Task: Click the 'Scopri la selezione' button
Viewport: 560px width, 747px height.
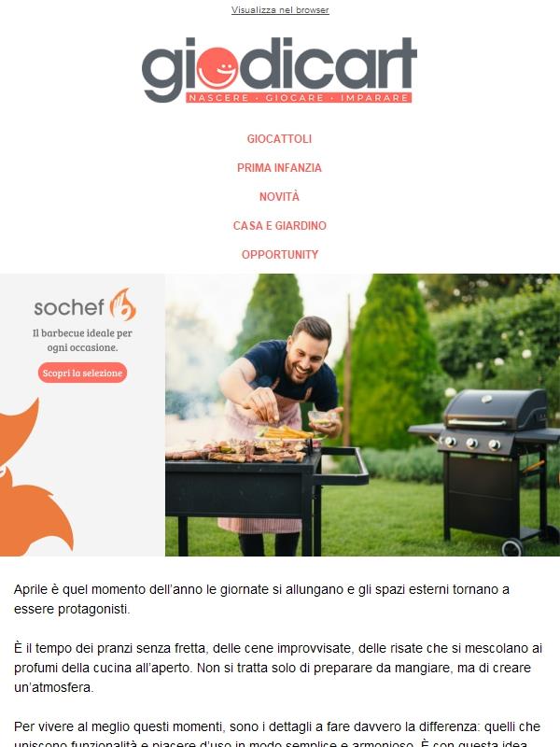Action: coord(82,373)
